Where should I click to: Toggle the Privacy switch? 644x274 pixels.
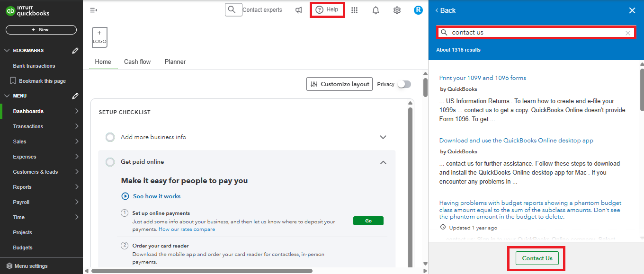[x=404, y=84]
